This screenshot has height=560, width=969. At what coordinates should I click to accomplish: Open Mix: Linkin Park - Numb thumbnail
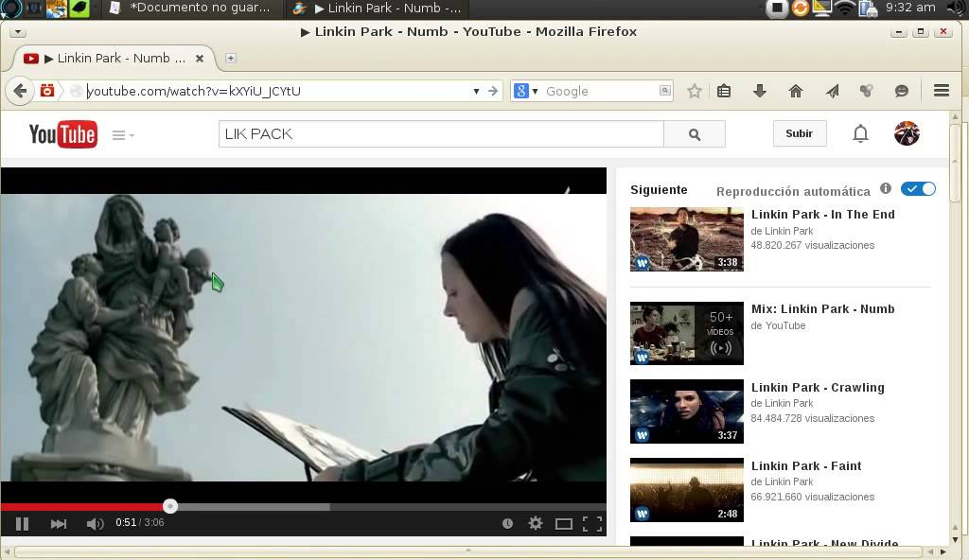coord(687,333)
